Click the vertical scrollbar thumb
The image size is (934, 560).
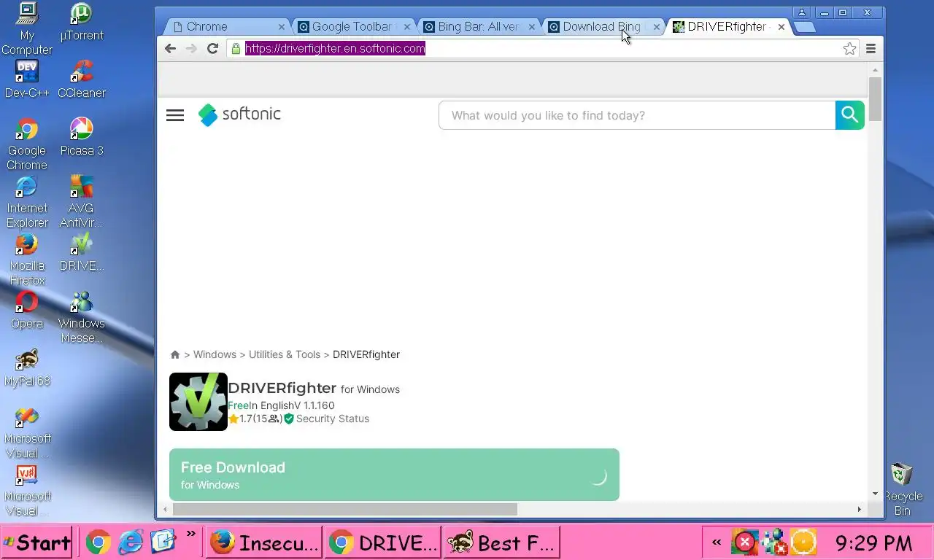875,98
